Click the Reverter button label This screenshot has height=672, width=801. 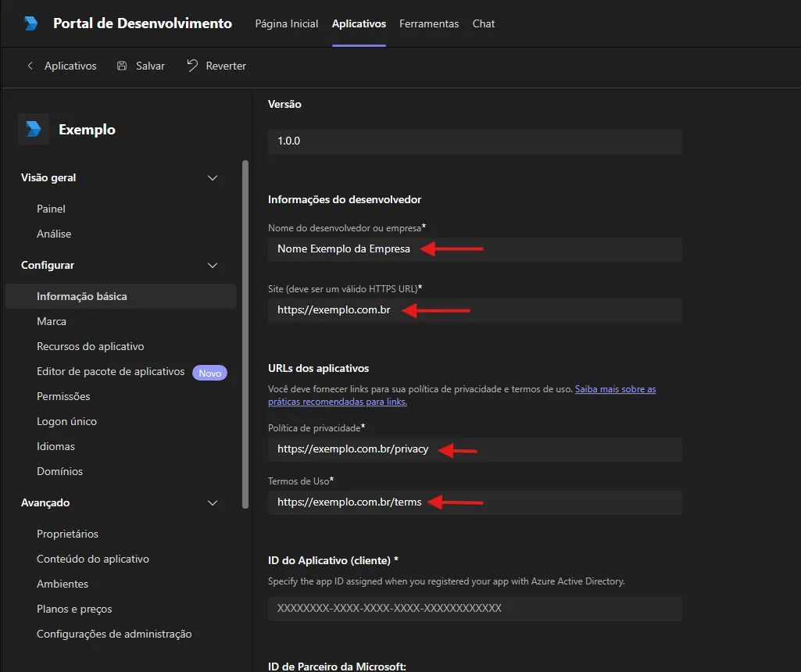click(226, 66)
